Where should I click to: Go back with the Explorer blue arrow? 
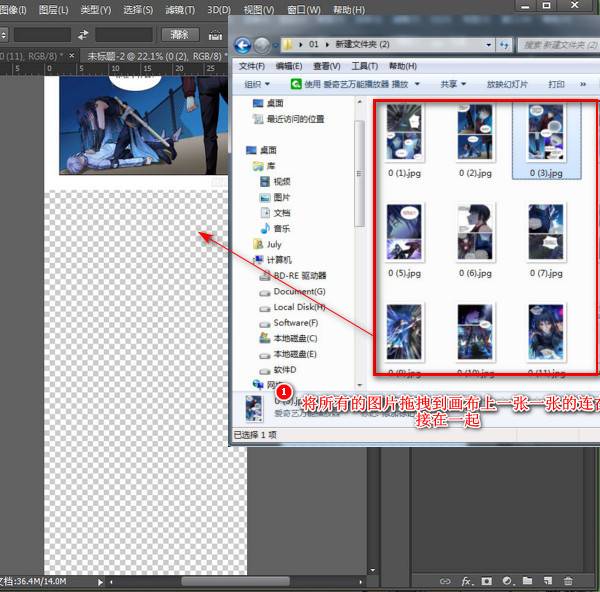[243, 46]
